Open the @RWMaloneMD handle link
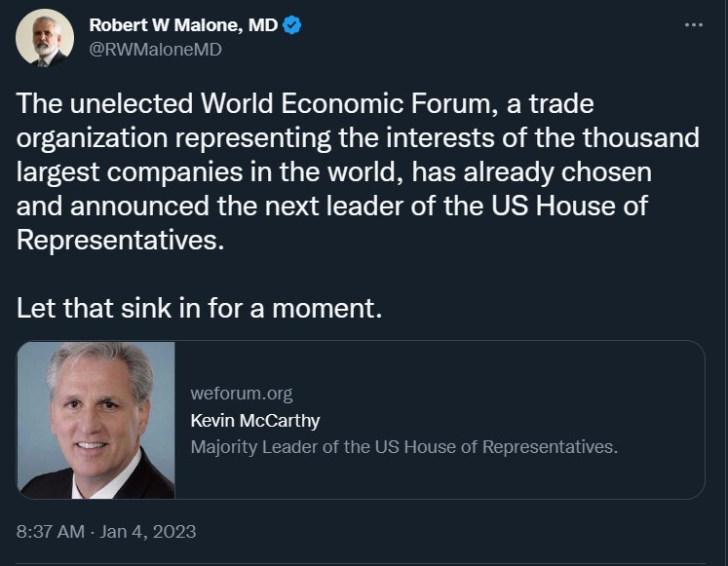This screenshot has height=566, width=728. pos(155,48)
